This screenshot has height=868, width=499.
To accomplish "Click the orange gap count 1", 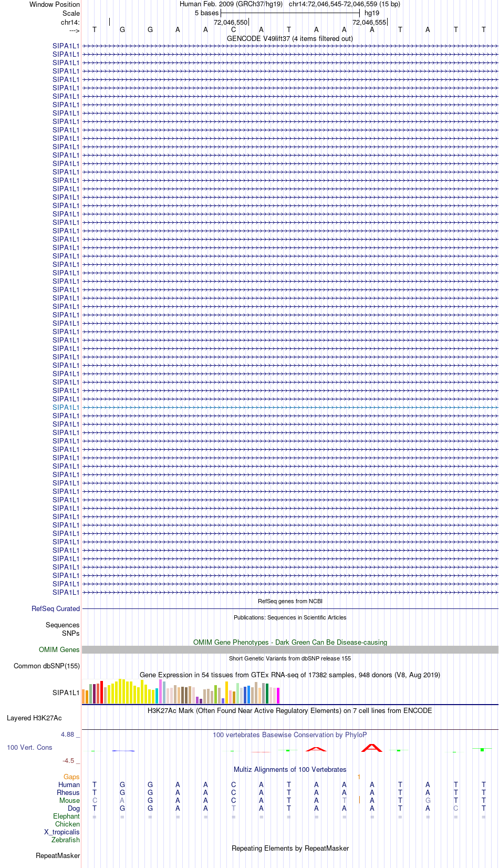I will pos(359,777).
